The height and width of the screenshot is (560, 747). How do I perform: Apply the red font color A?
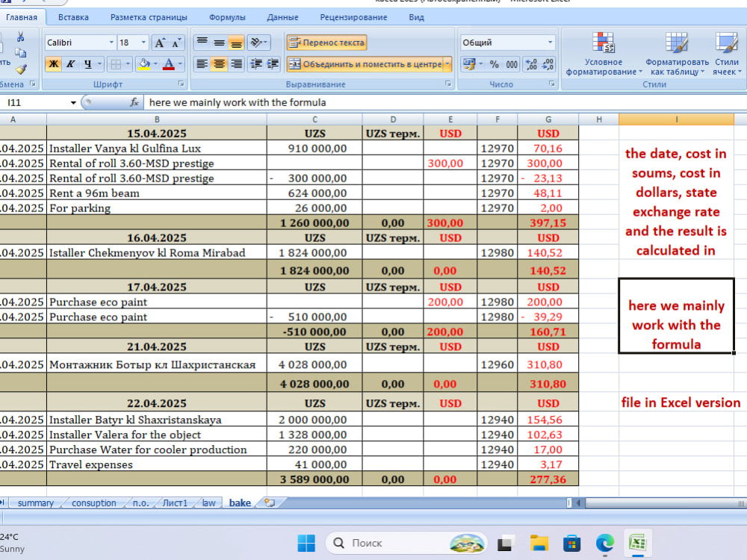pyautogui.click(x=169, y=63)
